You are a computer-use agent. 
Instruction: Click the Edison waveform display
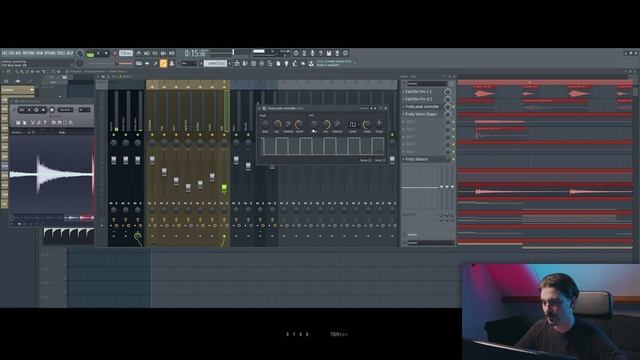(51, 174)
